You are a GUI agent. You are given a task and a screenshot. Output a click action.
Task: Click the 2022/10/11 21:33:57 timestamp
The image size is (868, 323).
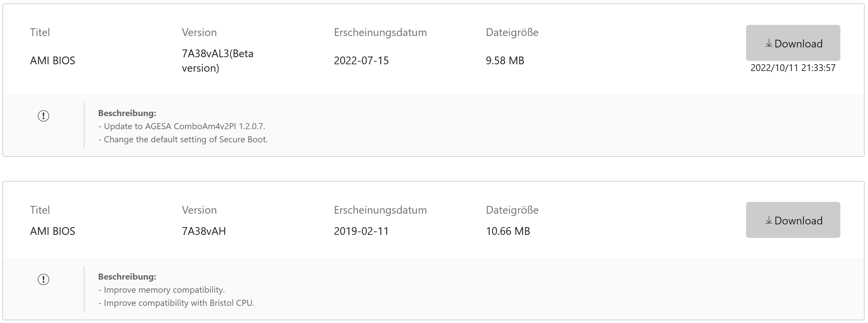click(x=793, y=68)
